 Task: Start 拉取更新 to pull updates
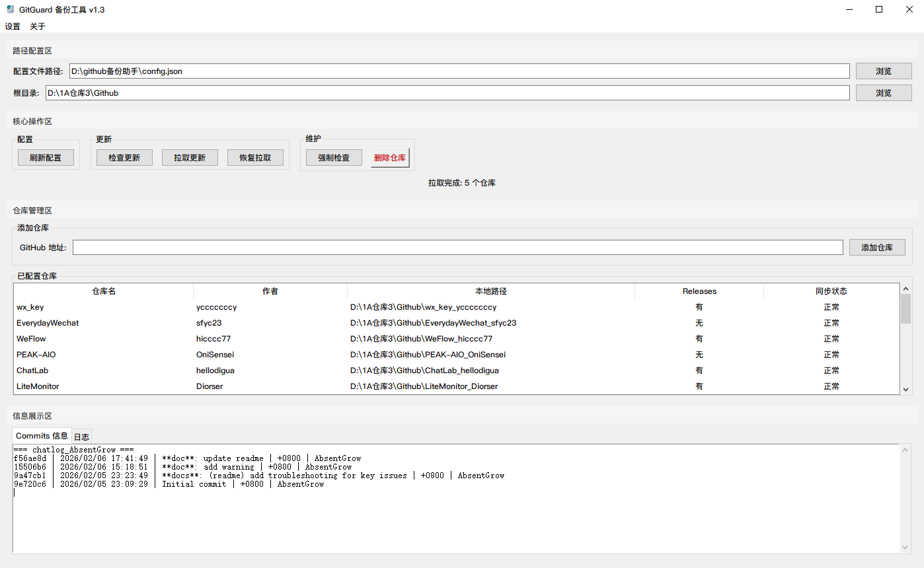190,157
